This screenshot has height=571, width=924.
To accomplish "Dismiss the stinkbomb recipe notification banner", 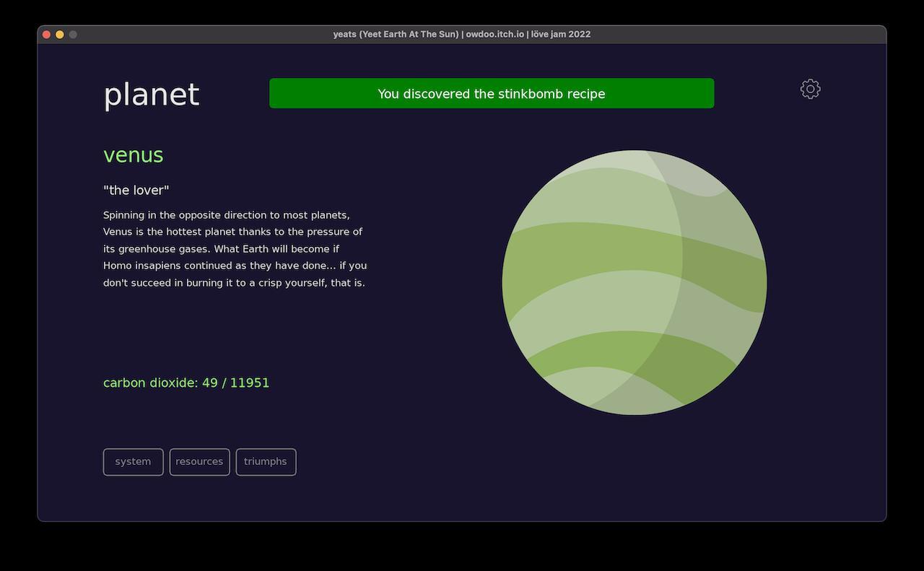I will [x=491, y=94].
